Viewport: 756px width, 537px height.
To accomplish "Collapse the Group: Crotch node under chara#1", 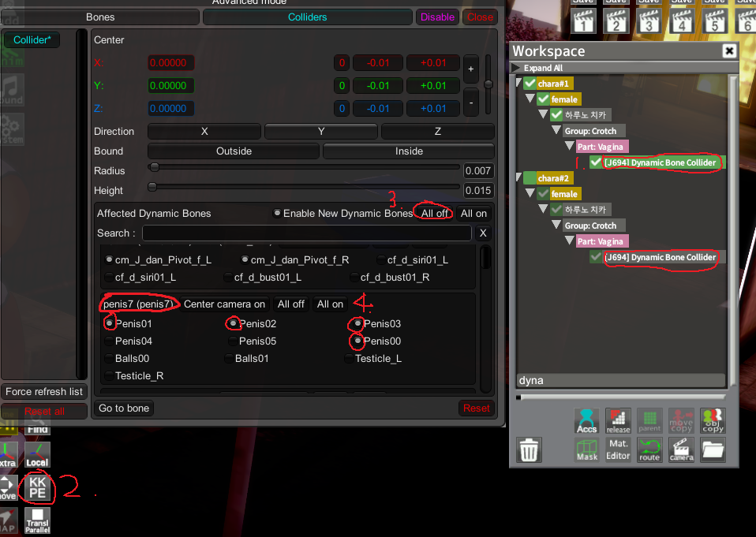I will (556, 131).
